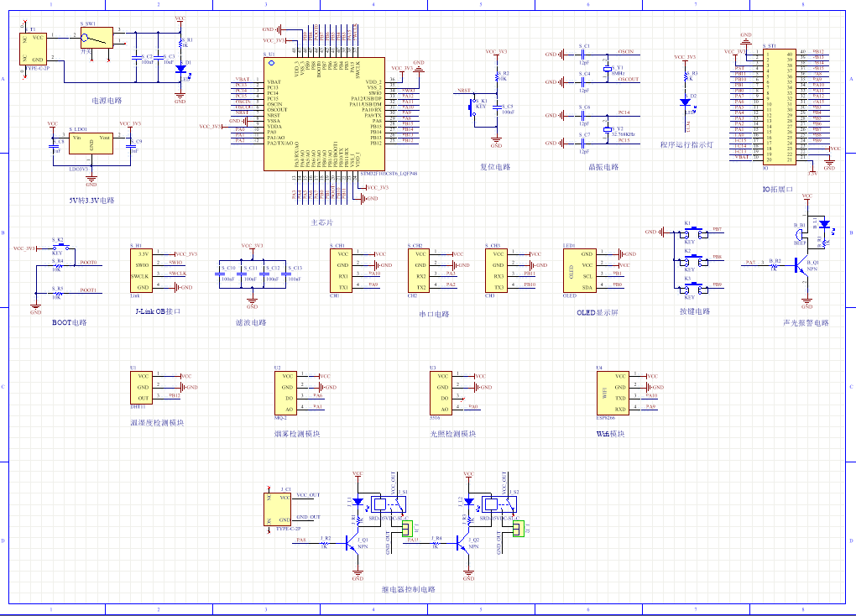Screen dimensions: 856x616
Task: Select the S_C2 100nF capacitor
Action: (x=136, y=57)
